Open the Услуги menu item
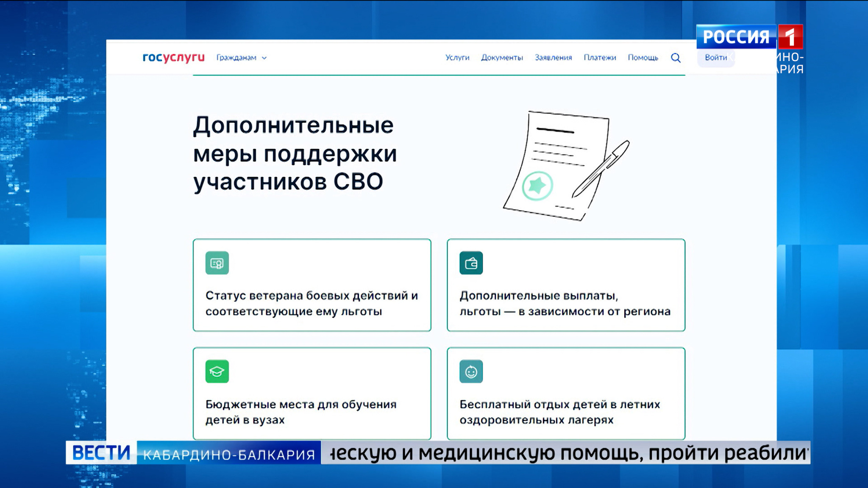Image resolution: width=868 pixels, height=488 pixels. point(457,57)
